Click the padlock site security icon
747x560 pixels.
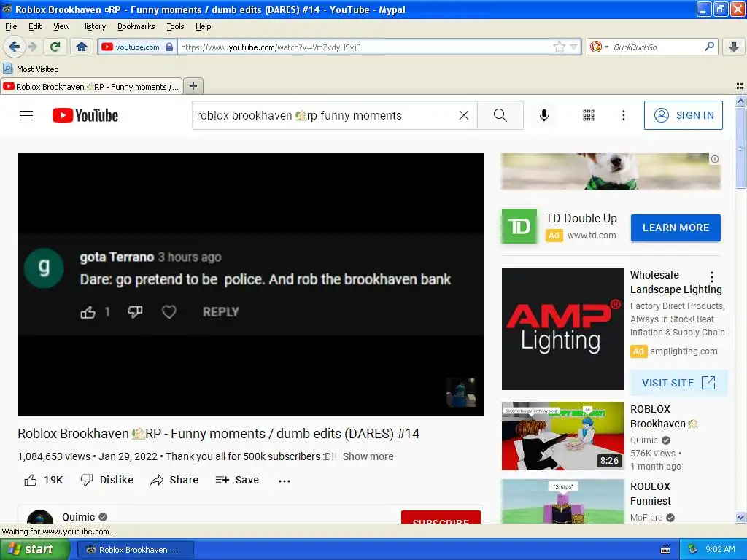[169, 47]
